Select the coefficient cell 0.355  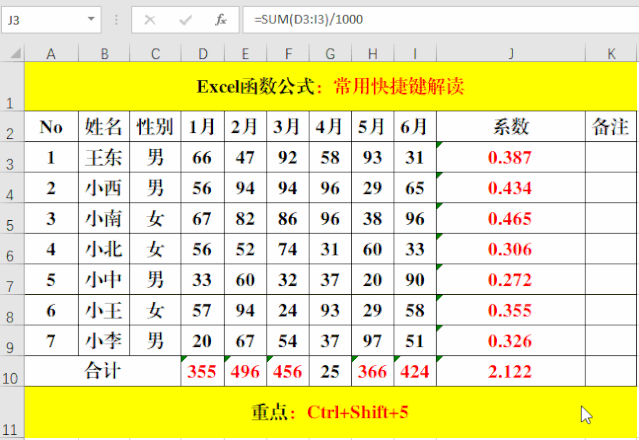pos(511,310)
